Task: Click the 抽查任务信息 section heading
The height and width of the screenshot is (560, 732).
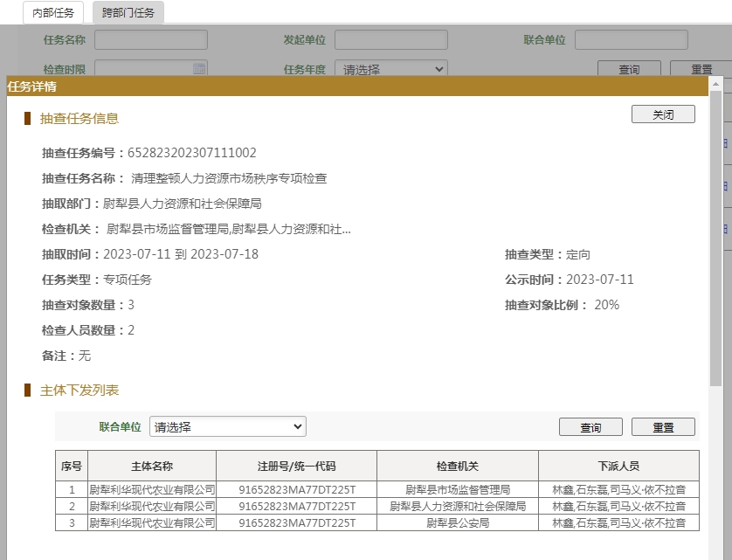Action: tap(79, 118)
